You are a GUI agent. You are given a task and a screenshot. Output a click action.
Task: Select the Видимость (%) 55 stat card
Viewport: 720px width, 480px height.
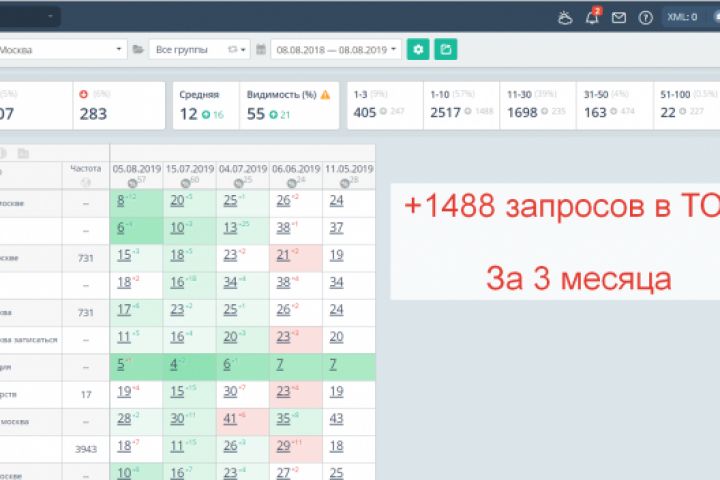coord(289,106)
